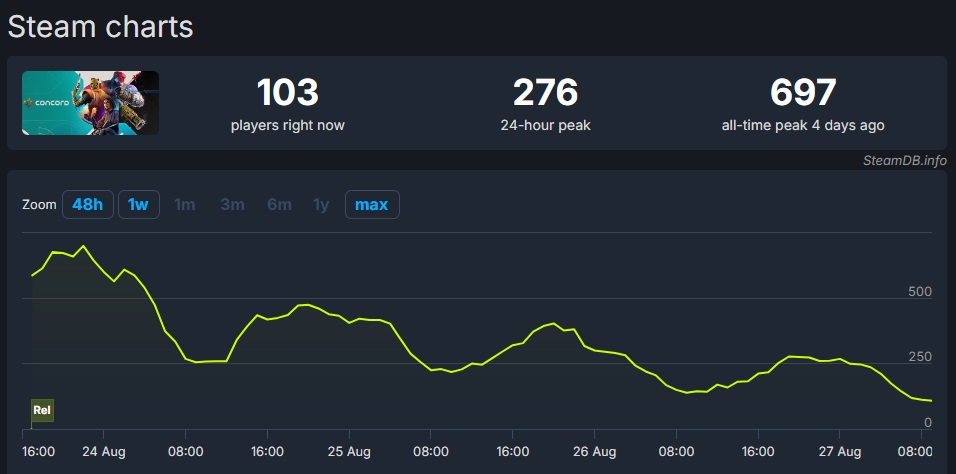Click the 25 Aug axis label
Screen dimensions: 956x474
tap(349, 452)
